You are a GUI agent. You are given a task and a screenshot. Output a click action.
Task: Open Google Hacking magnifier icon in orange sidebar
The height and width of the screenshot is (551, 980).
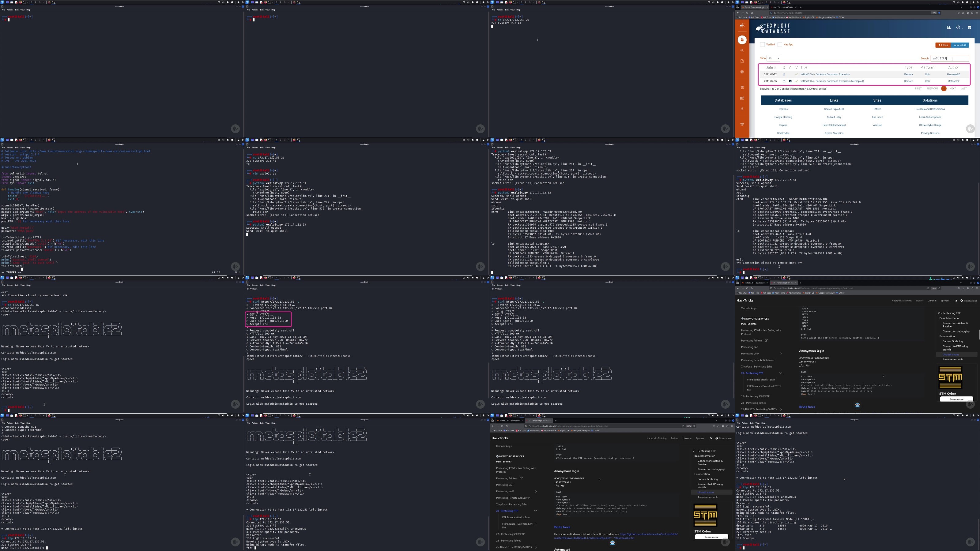pyautogui.click(x=742, y=51)
